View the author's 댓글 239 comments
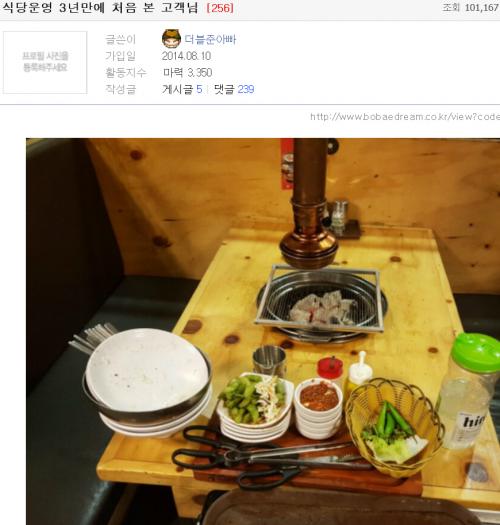The width and height of the screenshot is (500, 525). (234, 89)
